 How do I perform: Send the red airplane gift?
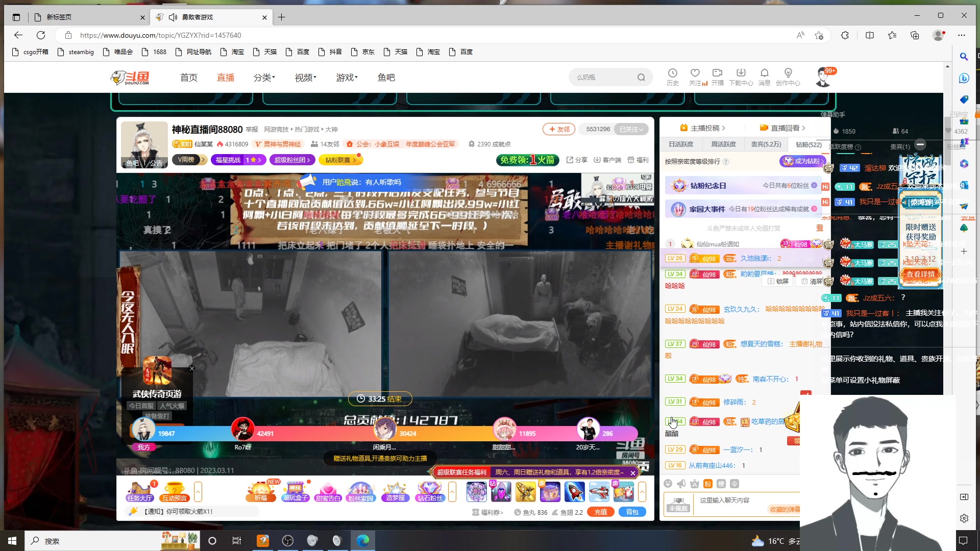(599, 492)
